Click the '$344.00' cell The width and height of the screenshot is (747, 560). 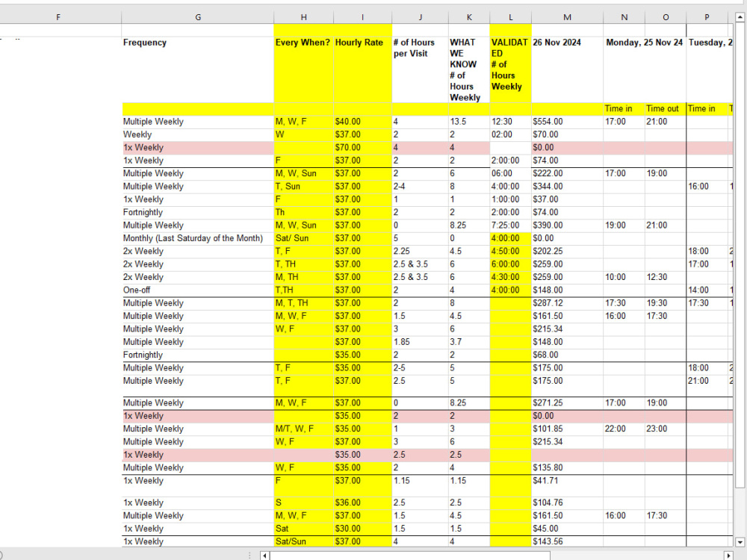point(567,187)
